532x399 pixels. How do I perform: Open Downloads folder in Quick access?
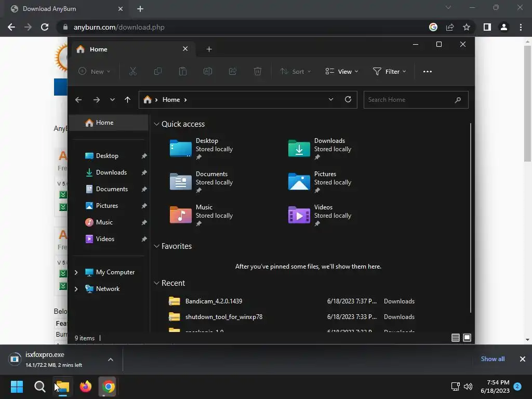pos(320,149)
